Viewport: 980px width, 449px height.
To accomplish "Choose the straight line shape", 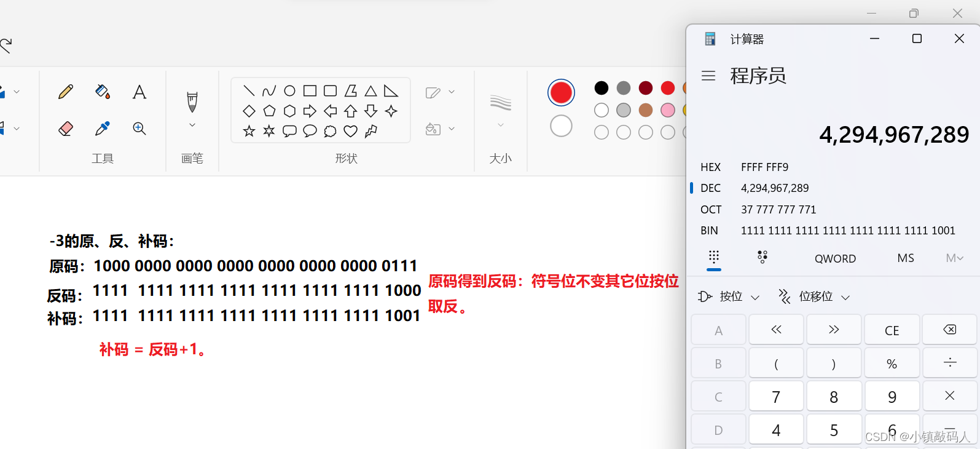I will (249, 91).
